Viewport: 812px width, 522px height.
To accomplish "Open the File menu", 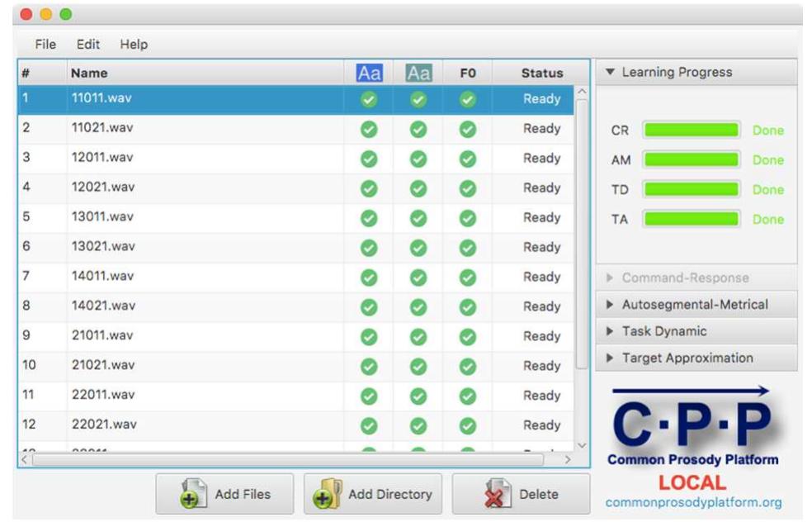I will click(x=45, y=45).
